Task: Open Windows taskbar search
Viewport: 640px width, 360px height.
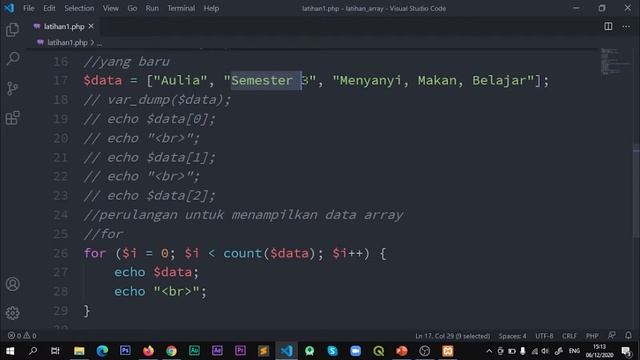Action: [33, 351]
